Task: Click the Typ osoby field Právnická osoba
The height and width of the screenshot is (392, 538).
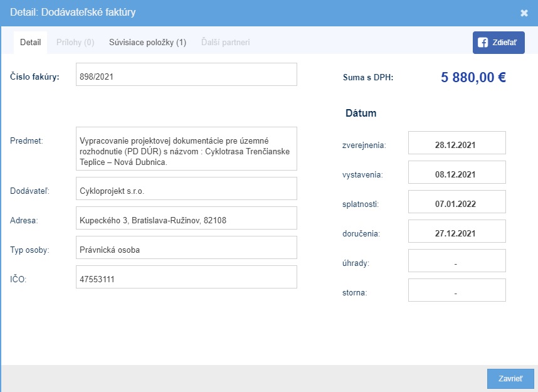Action: tap(186, 248)
